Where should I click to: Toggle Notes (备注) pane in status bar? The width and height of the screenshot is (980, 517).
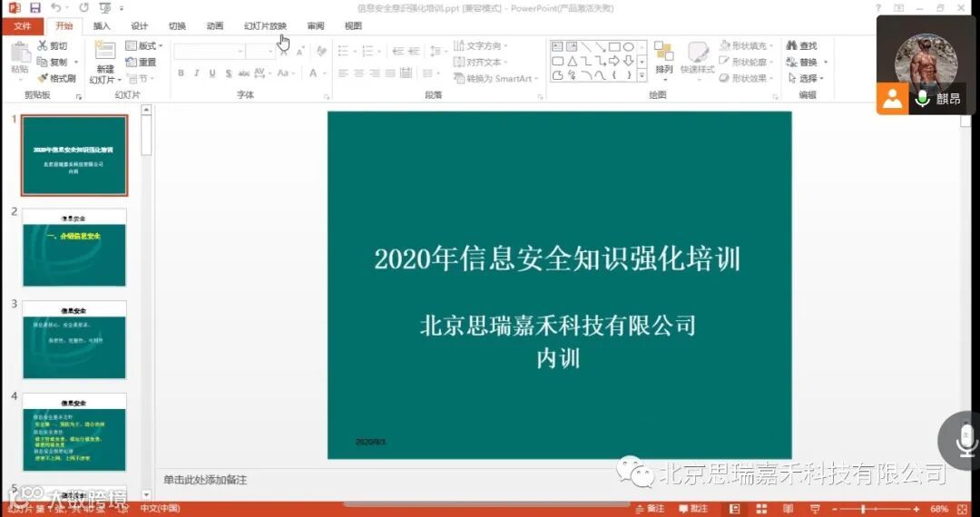pyautogui.click(x=650, y=510)
